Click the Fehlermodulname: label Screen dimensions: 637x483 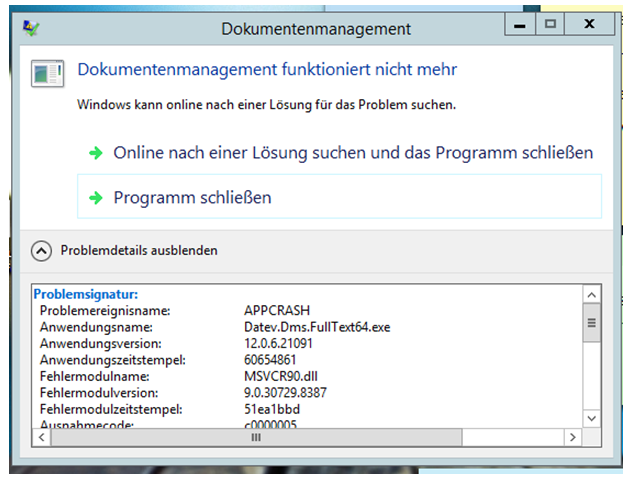95,377
